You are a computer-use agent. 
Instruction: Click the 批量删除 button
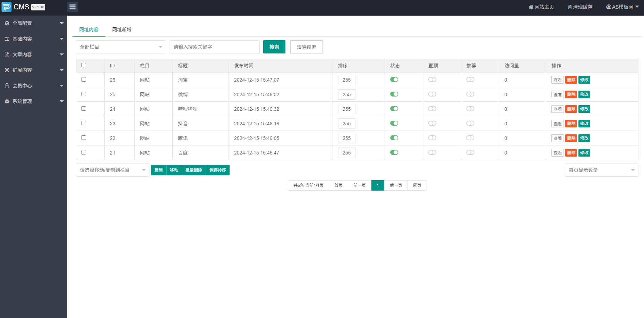click(194, 170)
